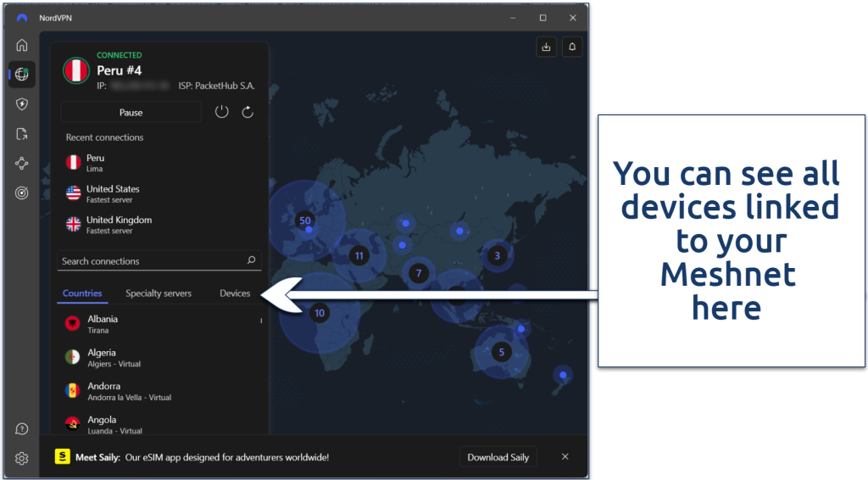The height and width of the screenshot is (480, 868).
Task: Click the search magnifier icon
Action: point(251,260)
